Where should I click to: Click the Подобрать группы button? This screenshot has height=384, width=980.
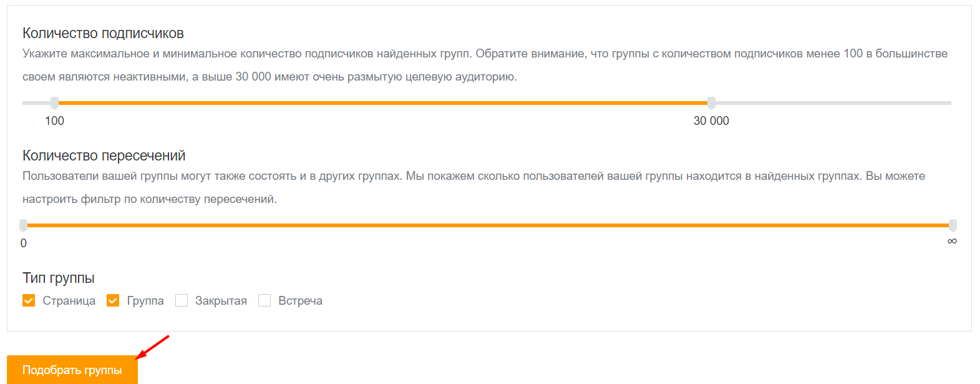[72, 370]
